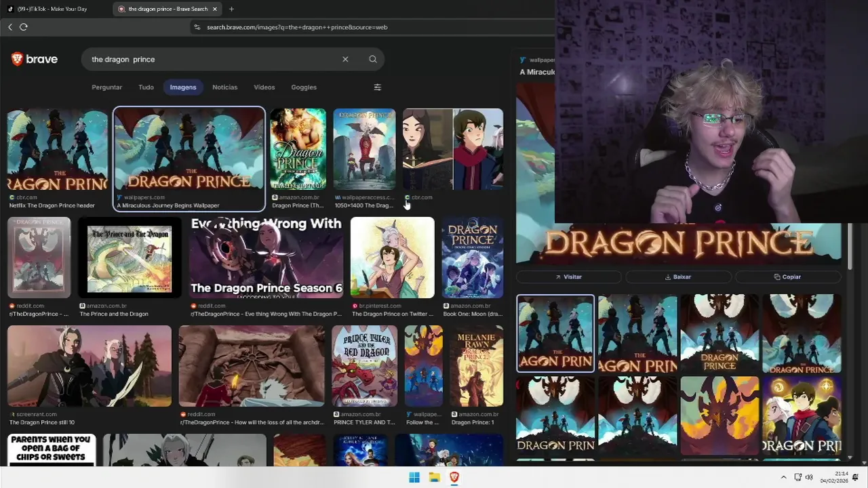Open the archdragons reddit image
This screenshot has height=488, width=868.
click(x=252, y=366)
